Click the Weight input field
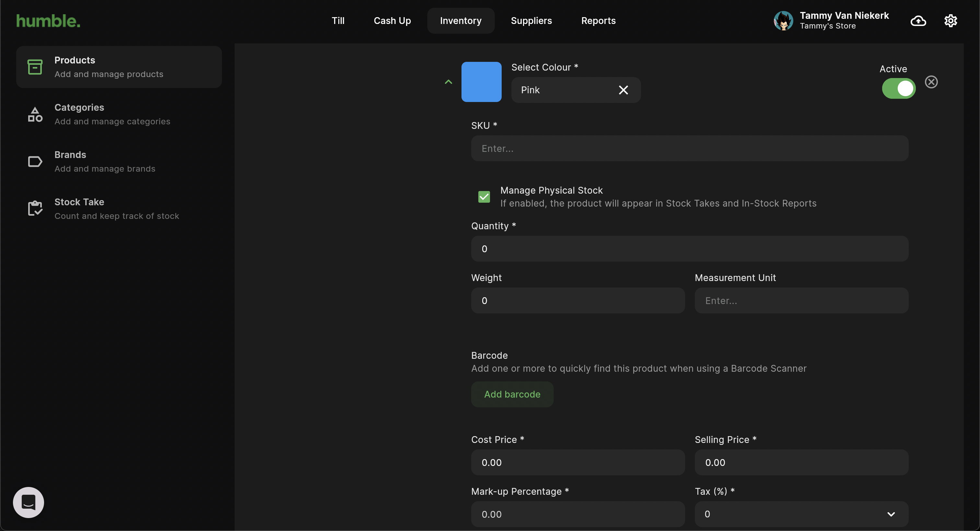The width and height of the screenshot is (980, 531). [577, 300]
